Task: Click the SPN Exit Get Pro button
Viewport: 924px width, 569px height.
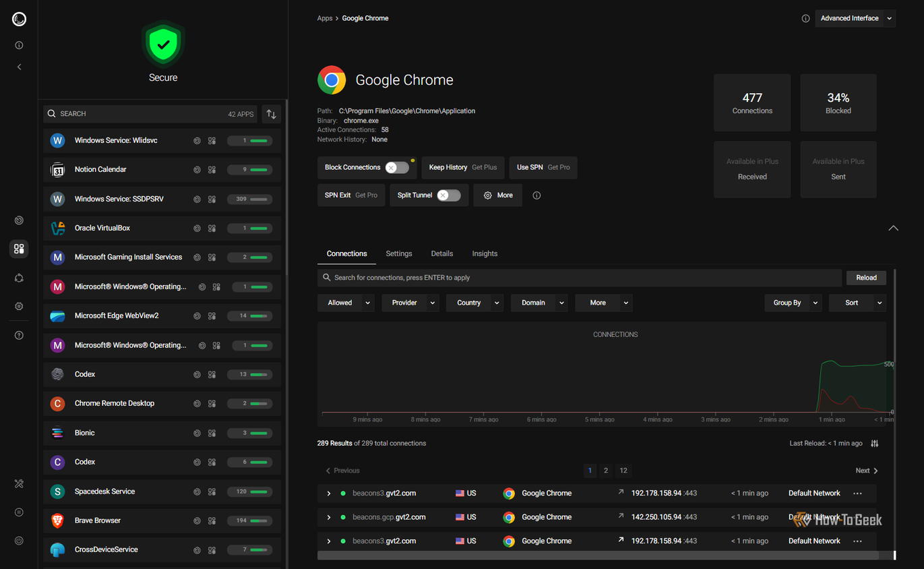Action: (351, 196)
